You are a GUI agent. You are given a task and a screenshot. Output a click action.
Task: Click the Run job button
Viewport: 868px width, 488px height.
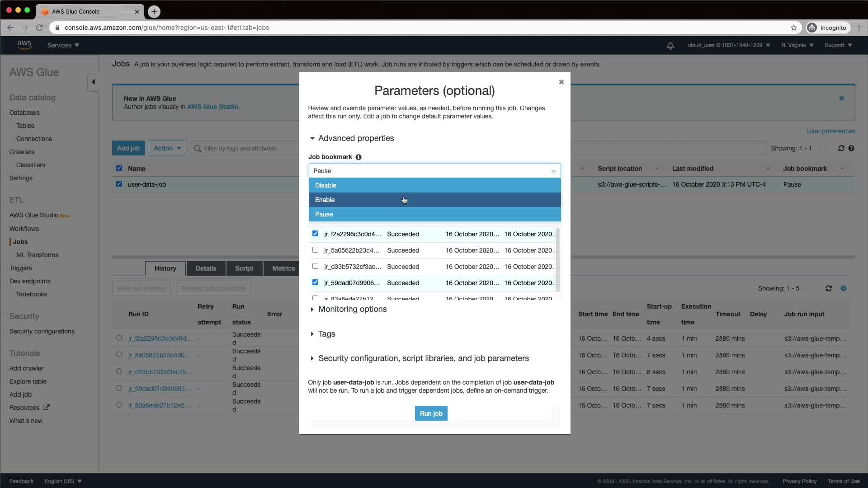point(430,413)
